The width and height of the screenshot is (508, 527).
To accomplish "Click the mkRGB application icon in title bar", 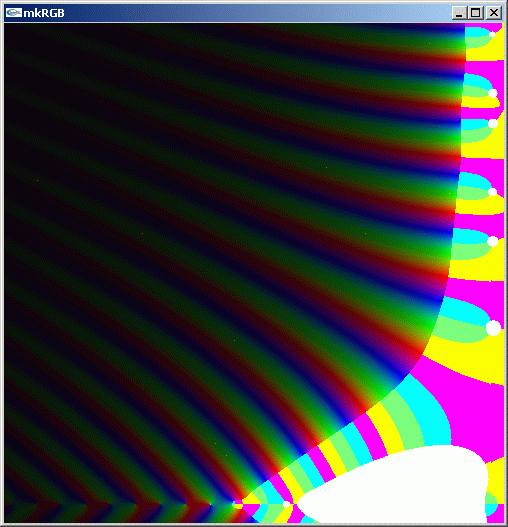I will click(14, 13).
